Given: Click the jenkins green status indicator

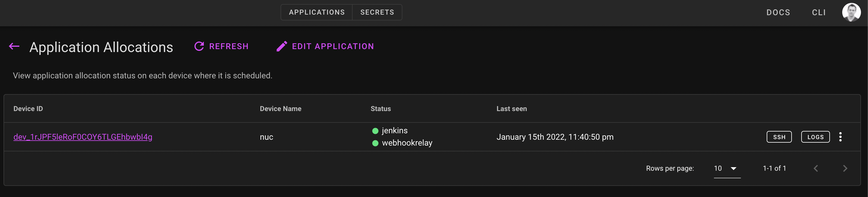Looking at the screenshot, I should click(x=375, y=131).
